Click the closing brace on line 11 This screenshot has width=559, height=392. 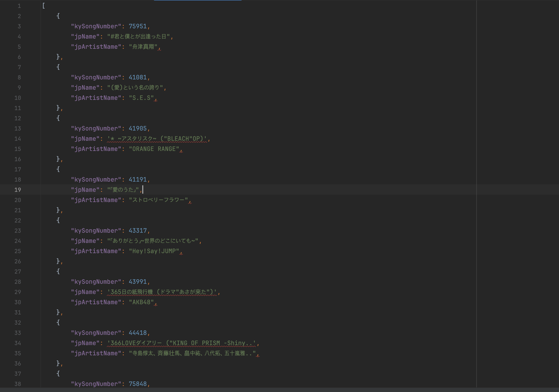[58, 108]
